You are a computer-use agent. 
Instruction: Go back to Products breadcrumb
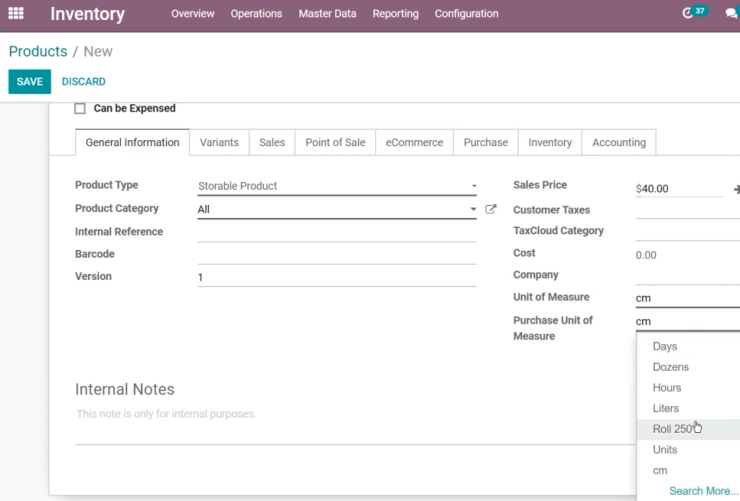38,51
